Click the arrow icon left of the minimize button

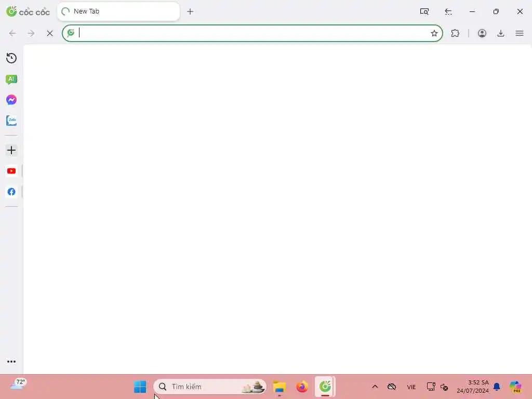pyautogui.click(x=448, y=11)
